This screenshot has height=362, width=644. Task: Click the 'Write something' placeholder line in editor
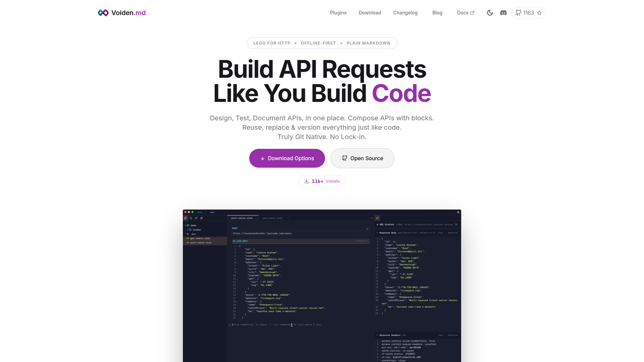click(277, 325)
